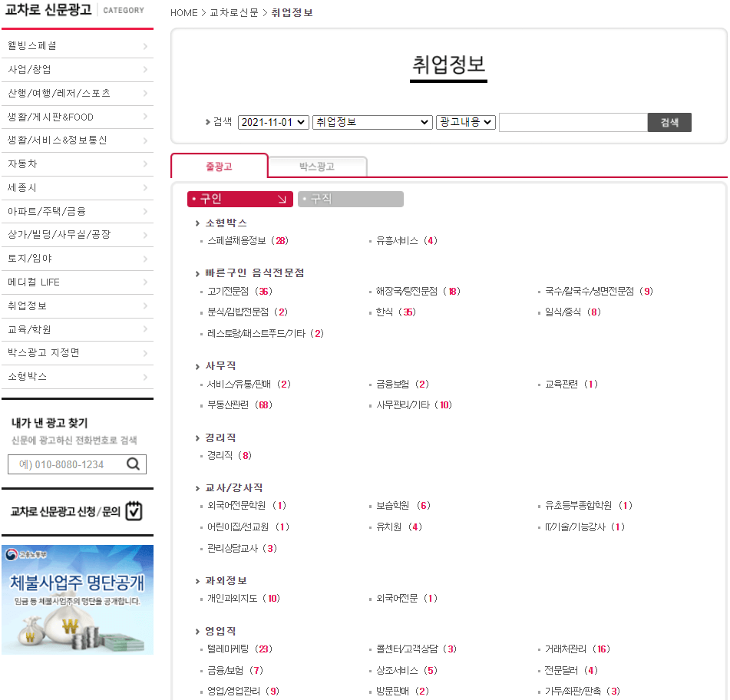
Task: Select the 줄광고 tab
Action: coord(220,166)
